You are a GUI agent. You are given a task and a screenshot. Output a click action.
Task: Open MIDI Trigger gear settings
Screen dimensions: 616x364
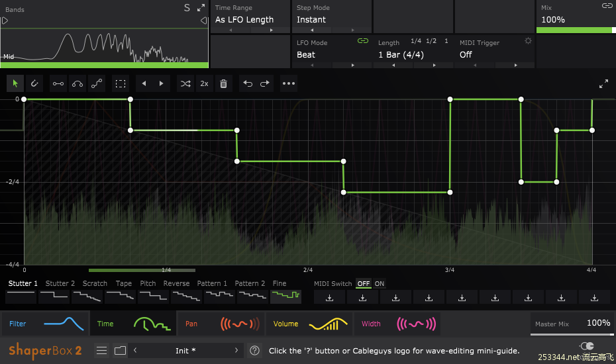click(x=528, y=41)
